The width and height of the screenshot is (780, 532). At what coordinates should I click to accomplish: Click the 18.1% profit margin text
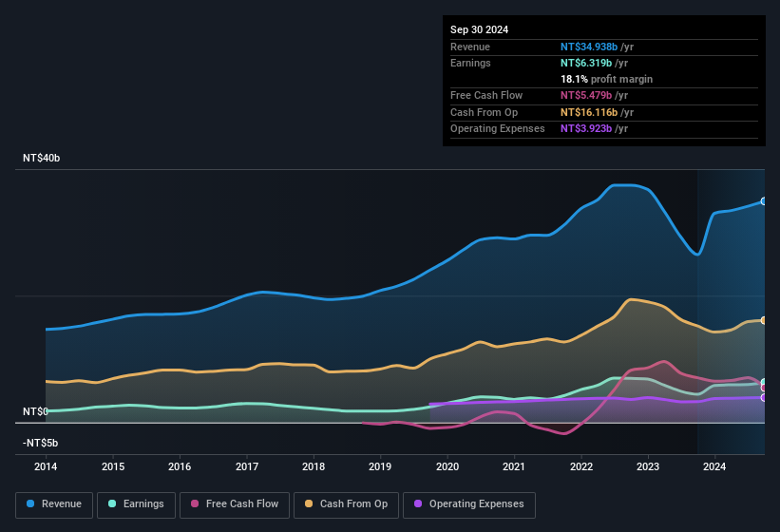pos(606,79)
